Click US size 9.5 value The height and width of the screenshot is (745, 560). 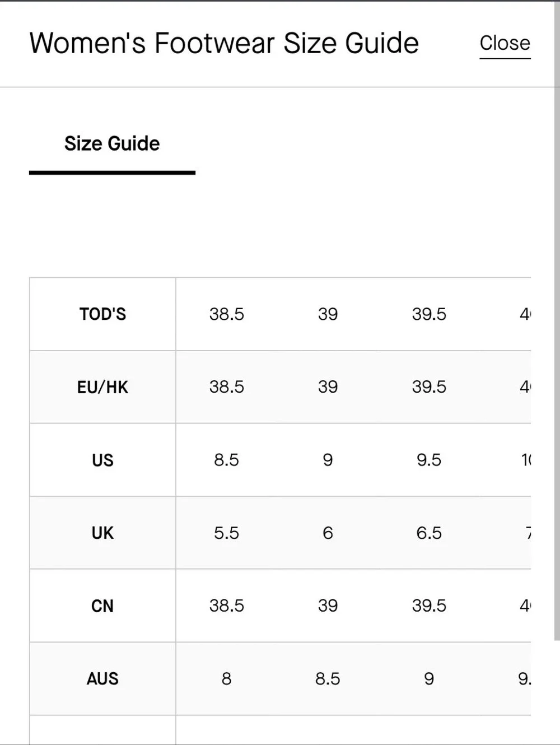click(429, 460)
